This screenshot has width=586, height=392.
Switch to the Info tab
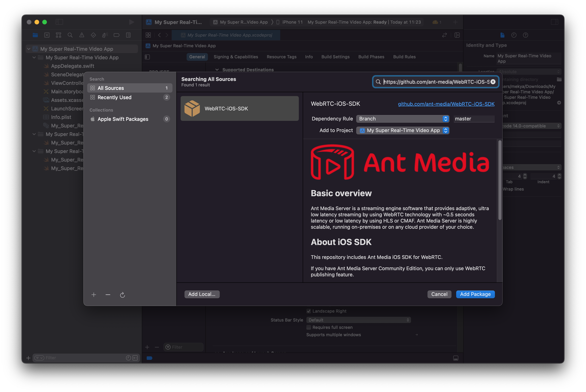[309, 57]
